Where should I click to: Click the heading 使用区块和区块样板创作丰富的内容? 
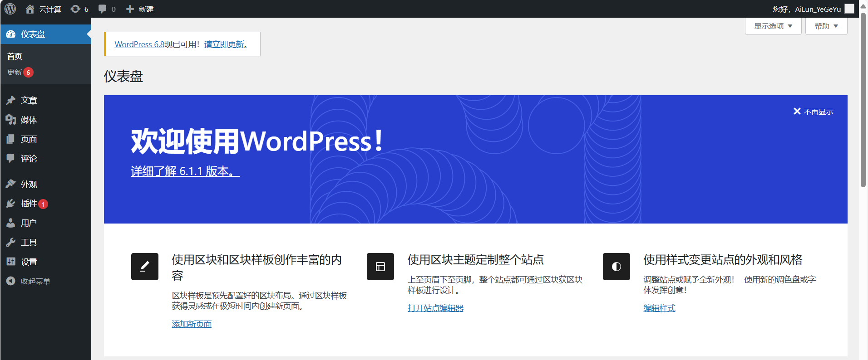click(256, 268)
